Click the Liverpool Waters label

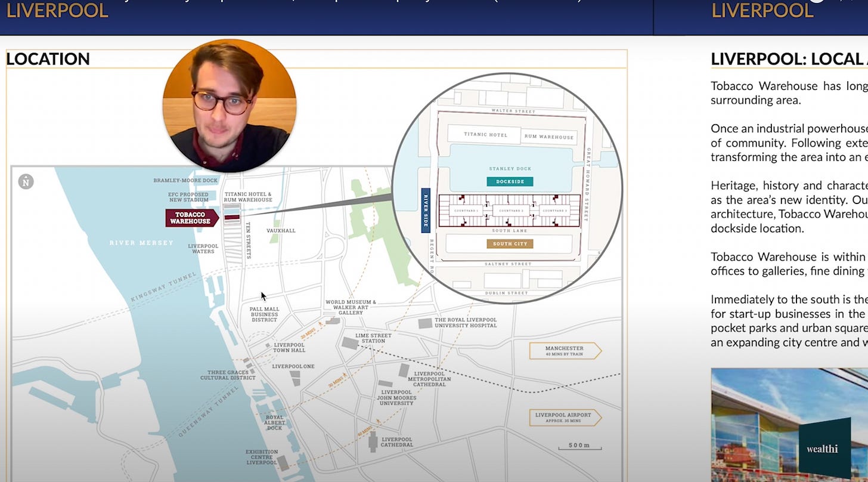click(x=203, y=249)
